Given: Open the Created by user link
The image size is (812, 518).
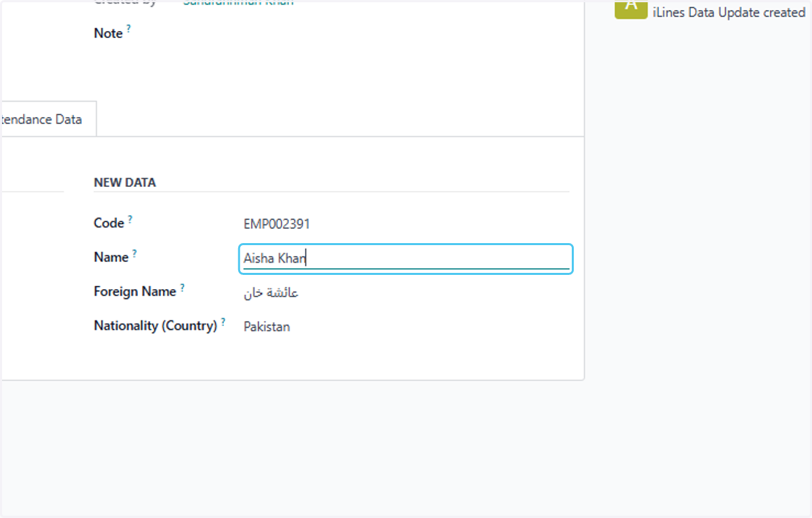Looking at the screenshot, I should click(238, 3).
